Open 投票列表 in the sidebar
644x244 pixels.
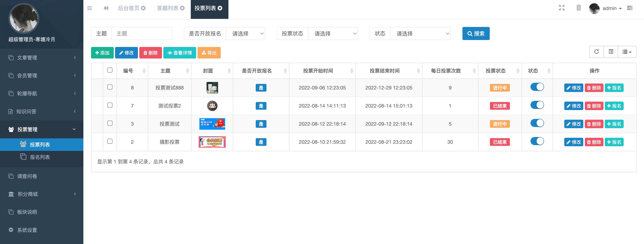(x=41, y=145)
